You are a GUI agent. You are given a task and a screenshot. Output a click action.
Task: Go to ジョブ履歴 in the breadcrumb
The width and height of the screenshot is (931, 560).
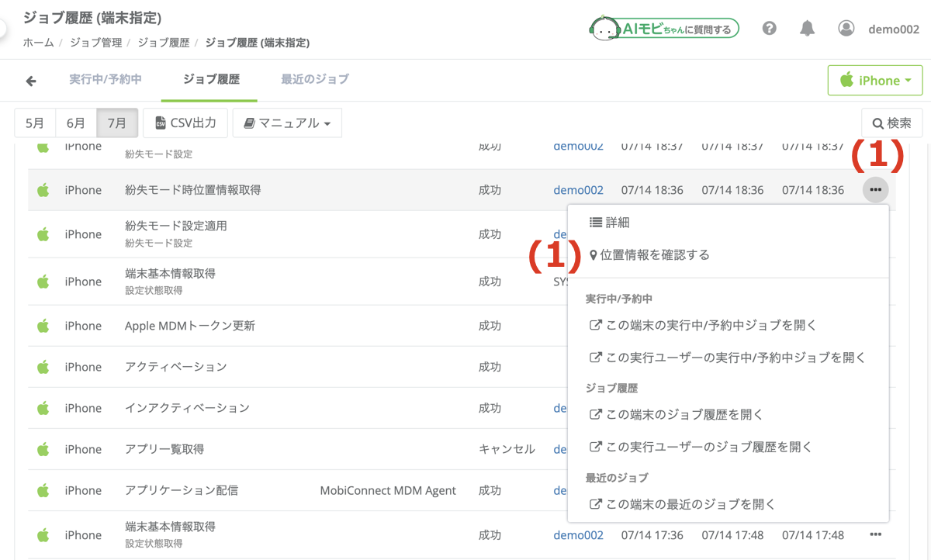tap(164, 43)
